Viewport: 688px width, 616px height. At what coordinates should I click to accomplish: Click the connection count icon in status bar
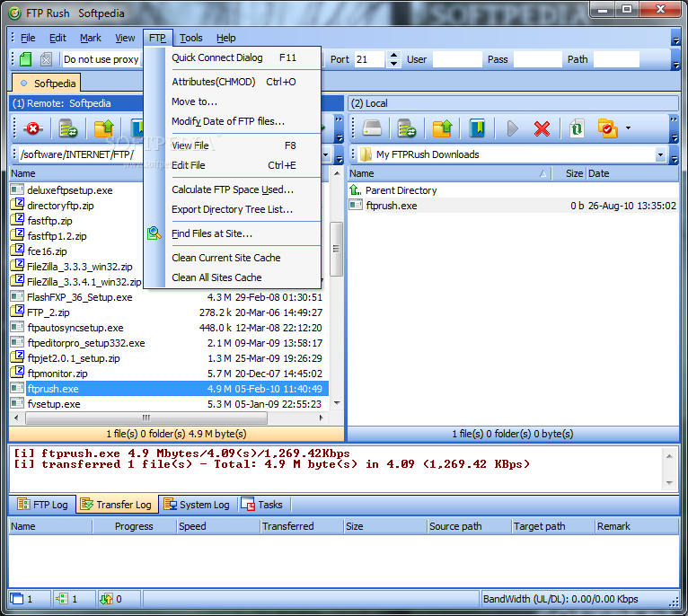pyautogui.click(x=61, y=598)
